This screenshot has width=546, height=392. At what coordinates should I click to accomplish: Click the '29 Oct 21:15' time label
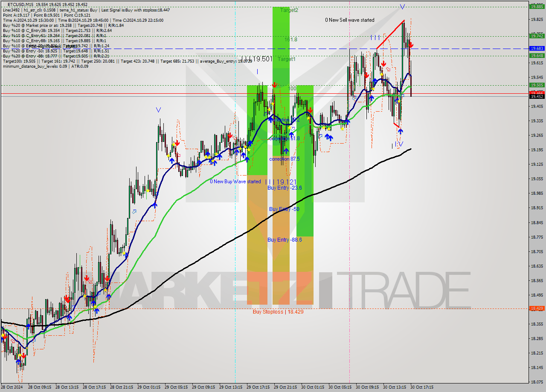pyautogui.click(x=286, y=387)
